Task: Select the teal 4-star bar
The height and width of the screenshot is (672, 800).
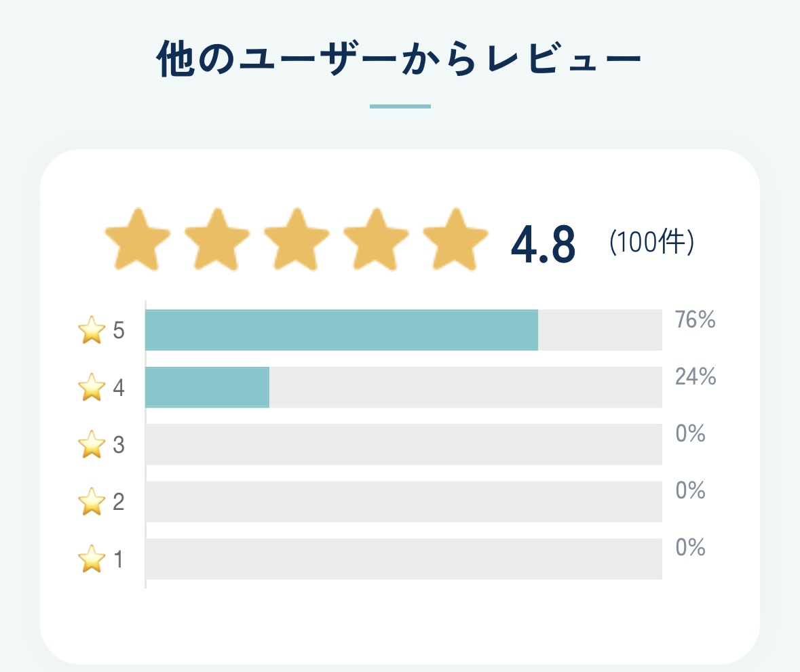Action: tap(207, 387)
